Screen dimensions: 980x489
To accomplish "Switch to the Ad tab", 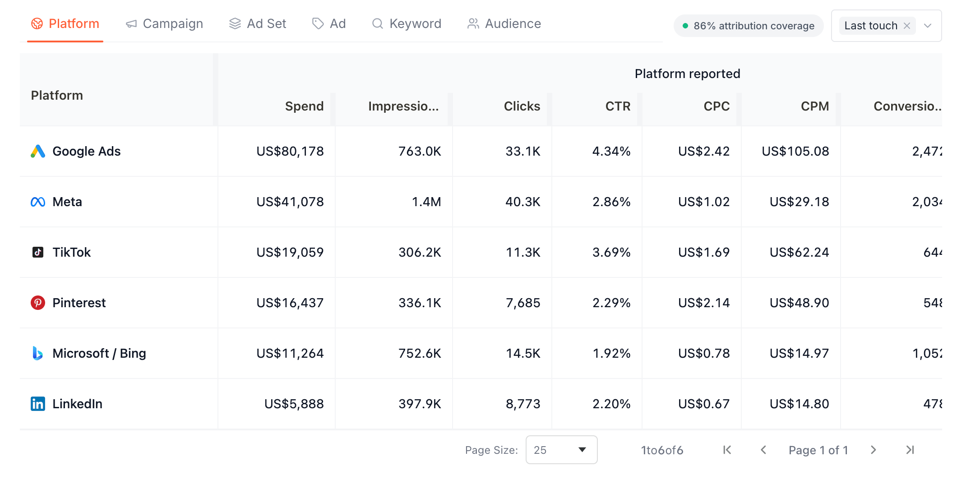I will click(329, 23).
